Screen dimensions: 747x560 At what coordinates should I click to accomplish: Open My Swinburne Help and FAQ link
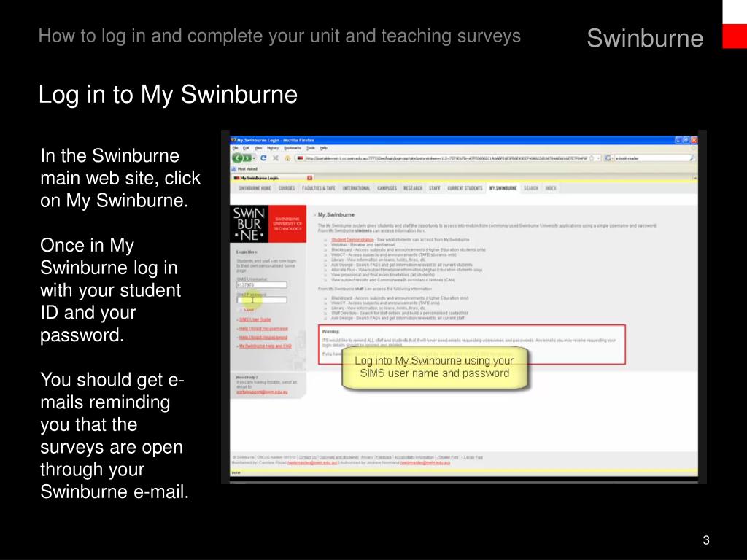265,346
